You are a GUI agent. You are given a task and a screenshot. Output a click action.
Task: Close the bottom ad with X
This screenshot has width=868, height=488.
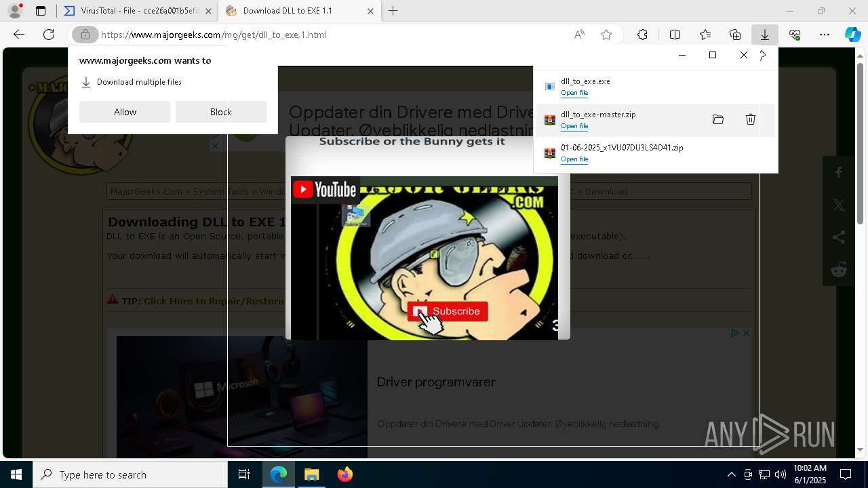click(746, 333)
